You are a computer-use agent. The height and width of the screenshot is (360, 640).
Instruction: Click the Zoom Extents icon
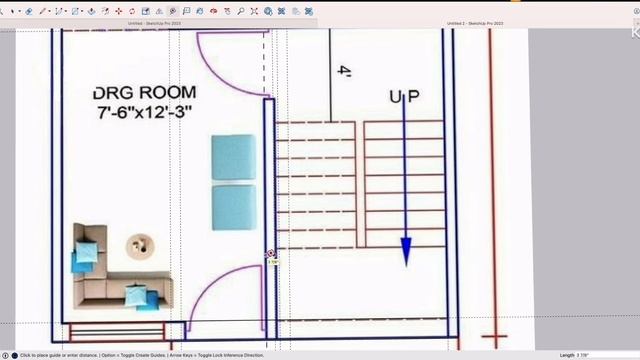(x=254, y=11)
